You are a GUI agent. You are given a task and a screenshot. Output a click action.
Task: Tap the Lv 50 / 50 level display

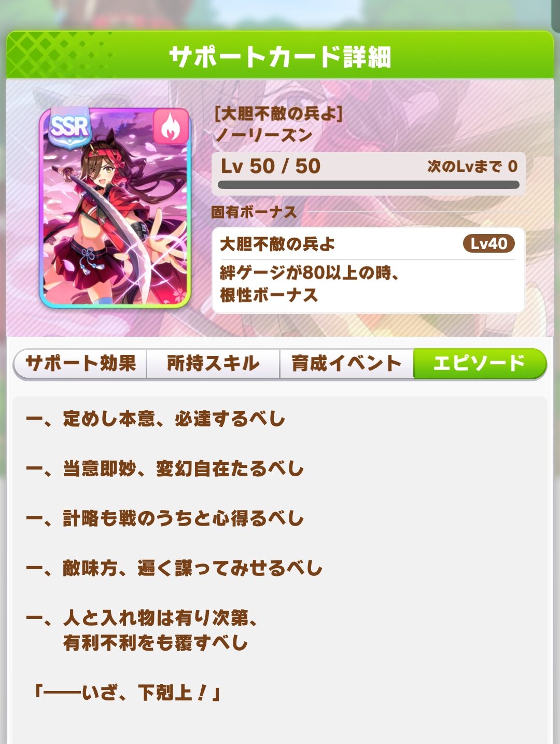(271, 166)
